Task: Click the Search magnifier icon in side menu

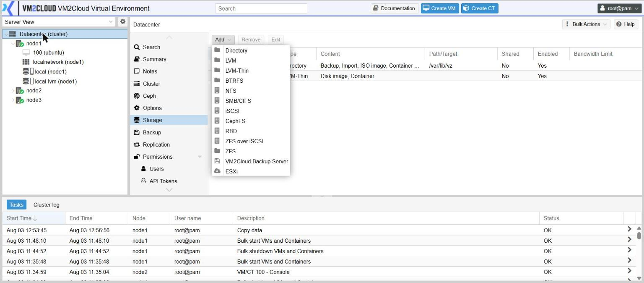Action: click(x=137, y=47)
